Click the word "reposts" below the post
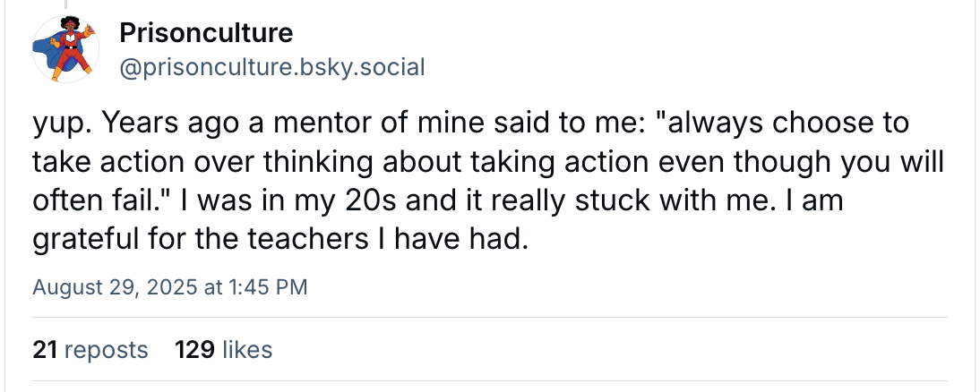The image size is (980, 392). (107, 349)
